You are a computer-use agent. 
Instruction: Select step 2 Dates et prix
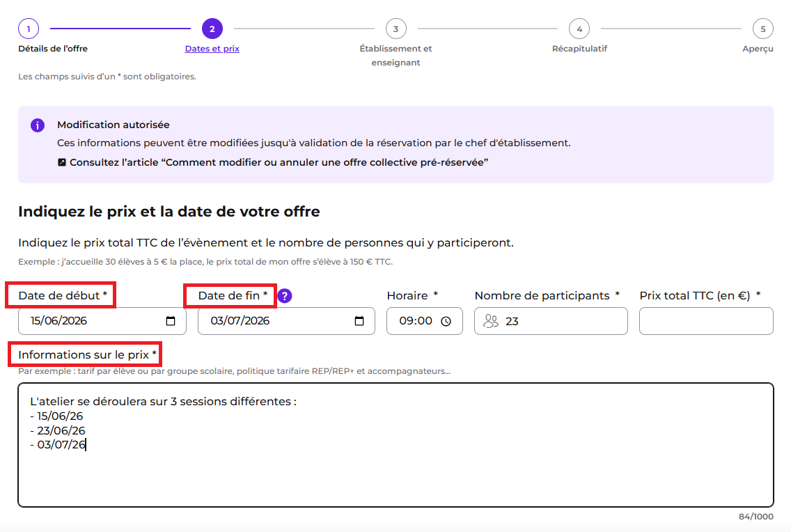212,29
